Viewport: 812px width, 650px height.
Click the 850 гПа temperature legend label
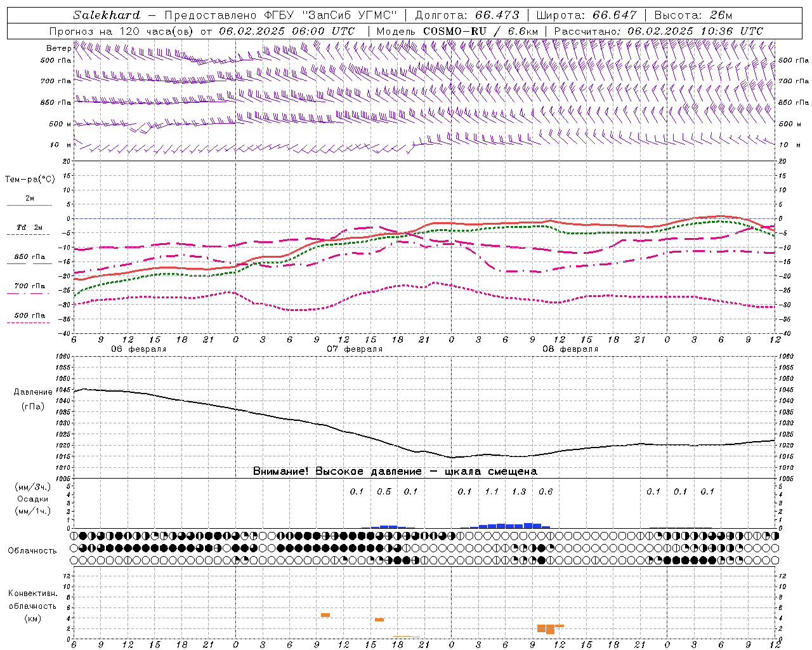(x=30, y=257)
